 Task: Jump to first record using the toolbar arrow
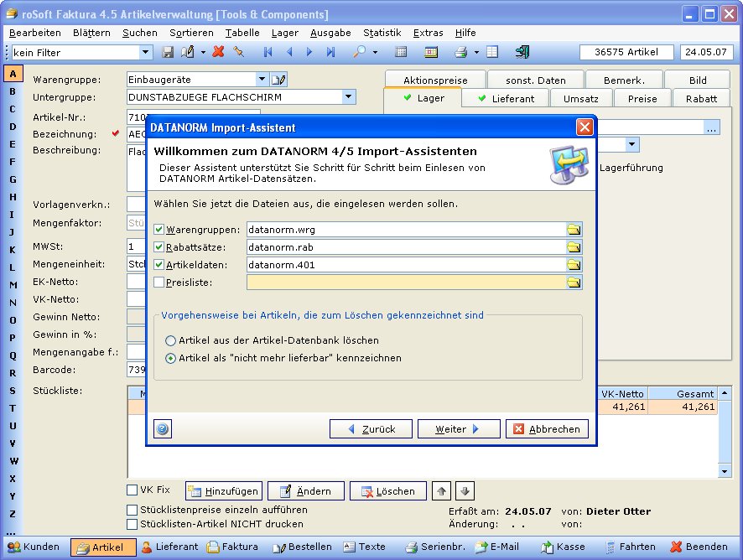(268, 52)
